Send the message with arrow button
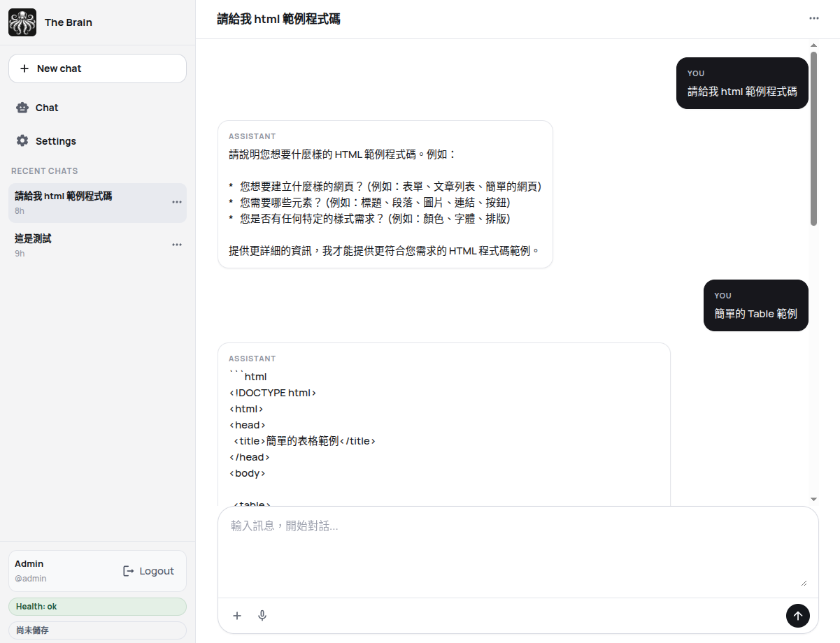 pos(798,616)
